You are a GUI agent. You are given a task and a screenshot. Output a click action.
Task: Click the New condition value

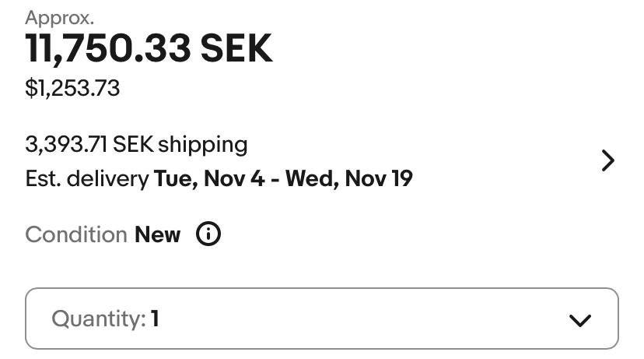pos(157,234)
